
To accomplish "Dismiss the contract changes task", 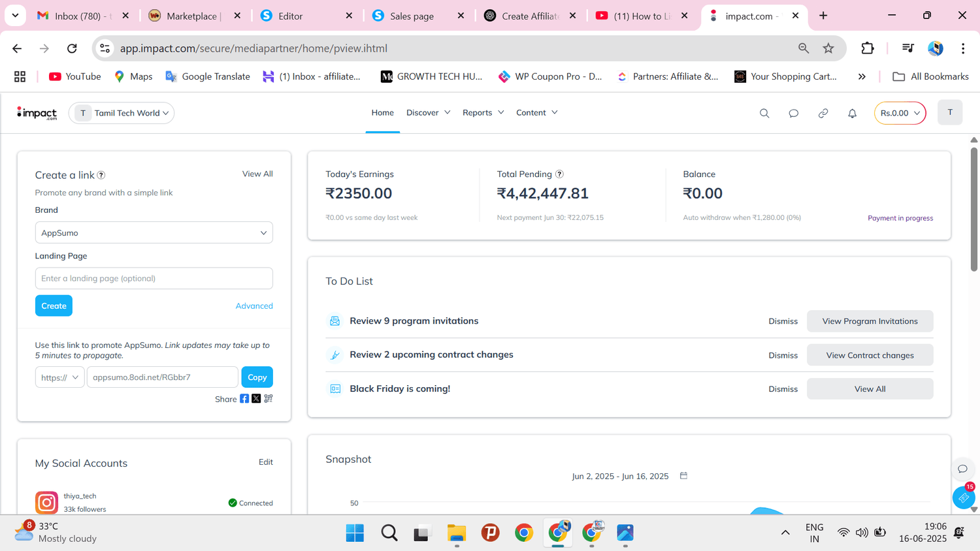I will coord(783,355).
